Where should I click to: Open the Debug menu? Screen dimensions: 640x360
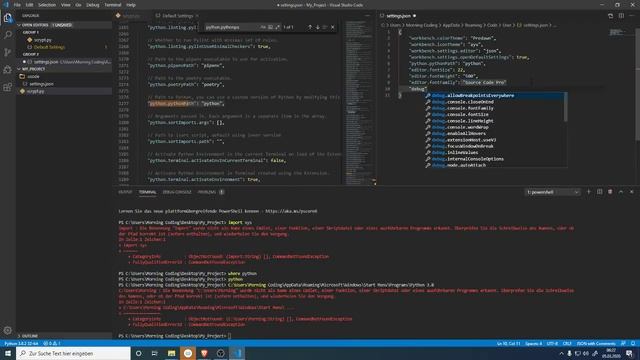tap(93, 5)
